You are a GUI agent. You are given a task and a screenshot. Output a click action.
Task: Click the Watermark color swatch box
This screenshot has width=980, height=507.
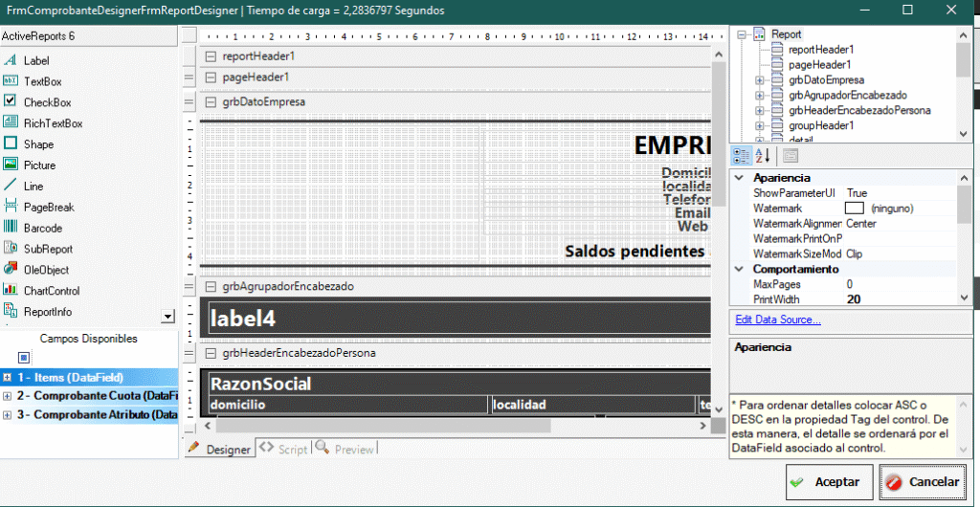click(x=855, y=209)
